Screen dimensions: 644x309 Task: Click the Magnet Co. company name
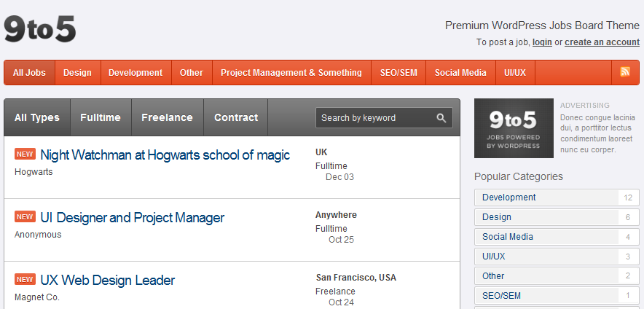[x=37, y=297]
